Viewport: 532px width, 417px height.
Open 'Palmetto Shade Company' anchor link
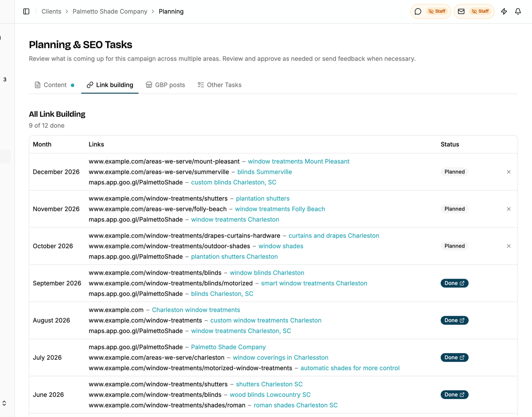(x=228, y=347)
